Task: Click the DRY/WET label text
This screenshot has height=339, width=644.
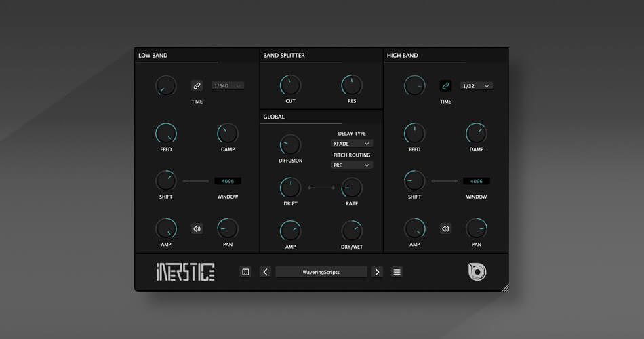Action: 352,247
